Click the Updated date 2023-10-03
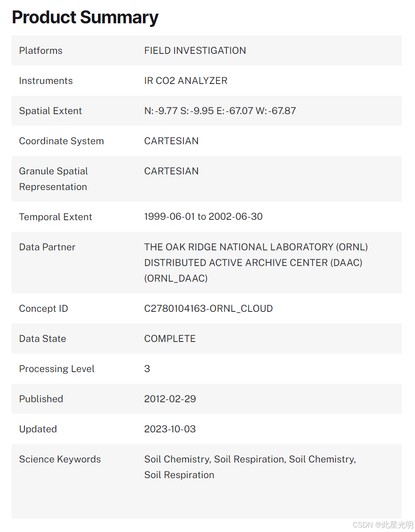415x532 pixels. point(170,429)
